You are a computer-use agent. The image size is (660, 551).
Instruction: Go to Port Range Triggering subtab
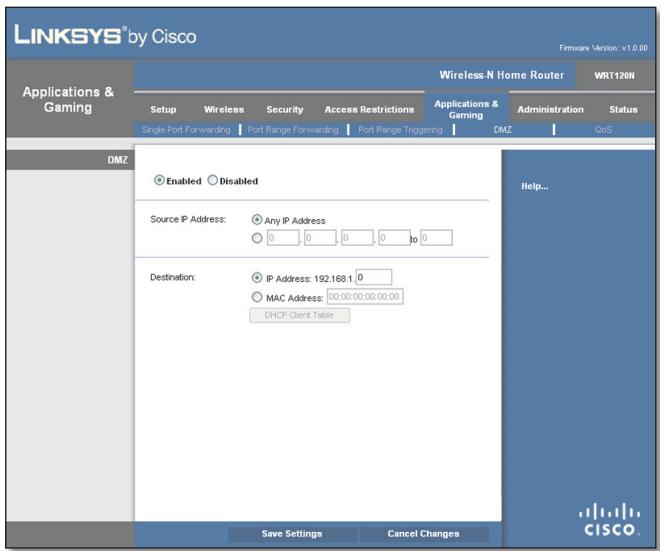coord(400,130)
